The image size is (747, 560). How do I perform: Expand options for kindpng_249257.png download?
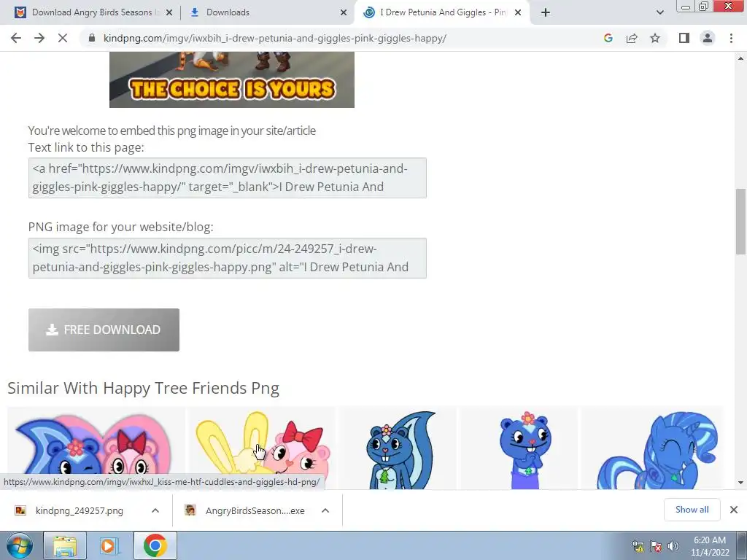tap(155, 510)
